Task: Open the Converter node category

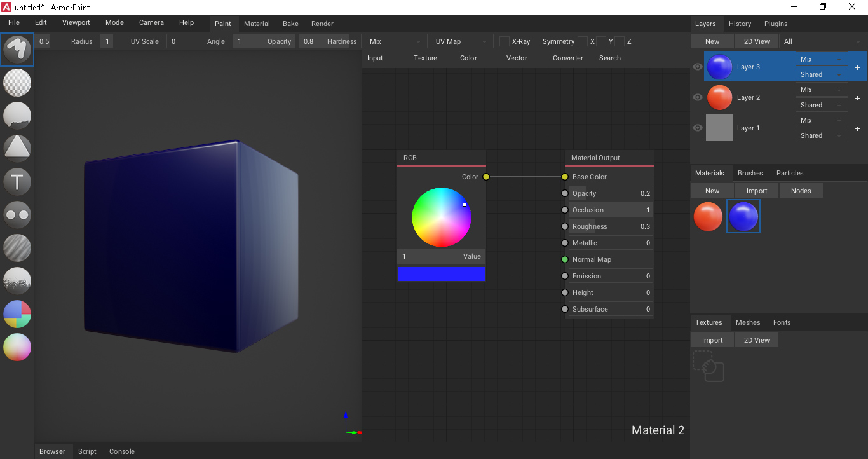Action: (x=568, y=58)
